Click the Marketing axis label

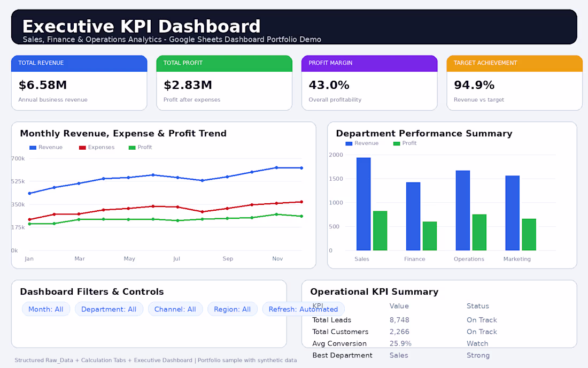click(x=517, y=259)
